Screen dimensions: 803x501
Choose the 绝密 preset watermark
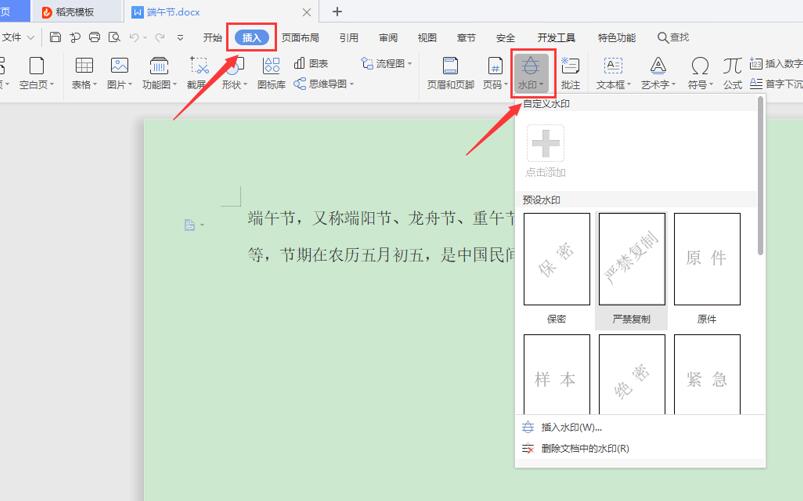pos(631,374)
